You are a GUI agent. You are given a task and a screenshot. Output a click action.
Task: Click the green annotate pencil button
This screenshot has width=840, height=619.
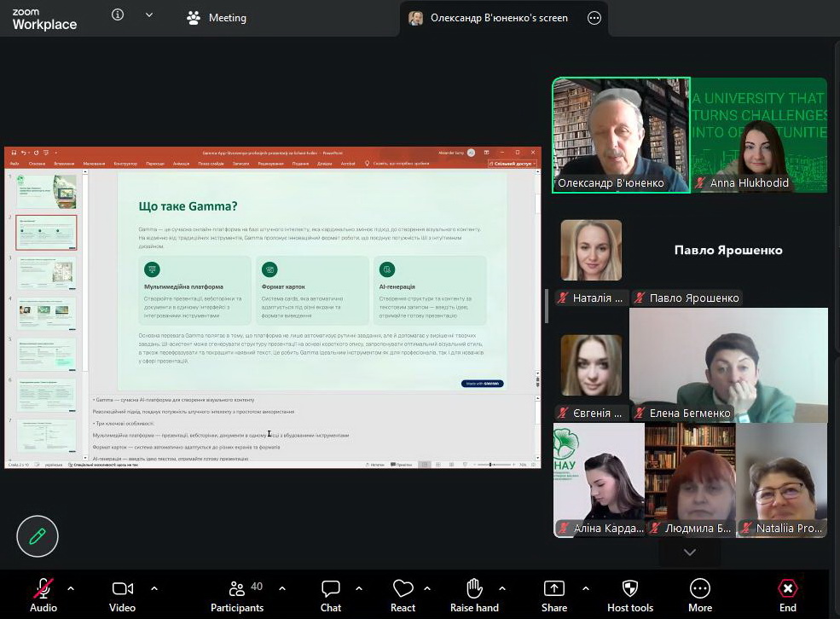point(38,536)
